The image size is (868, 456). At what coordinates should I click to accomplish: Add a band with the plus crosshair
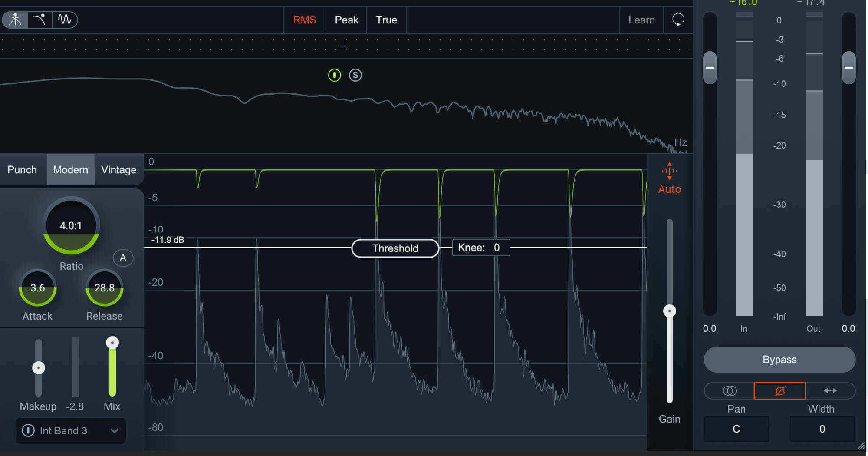tap(345, 46)
